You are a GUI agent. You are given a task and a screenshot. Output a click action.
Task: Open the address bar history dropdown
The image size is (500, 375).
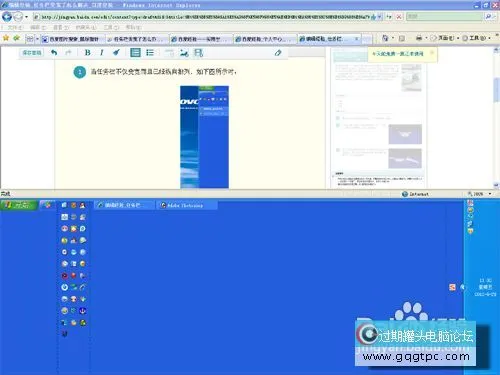point(380,17)
